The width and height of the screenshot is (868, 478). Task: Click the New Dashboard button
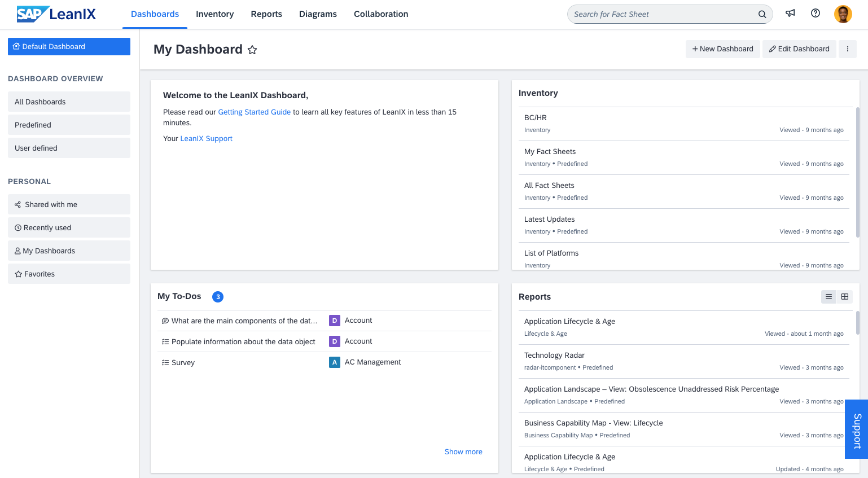[722, 49]
